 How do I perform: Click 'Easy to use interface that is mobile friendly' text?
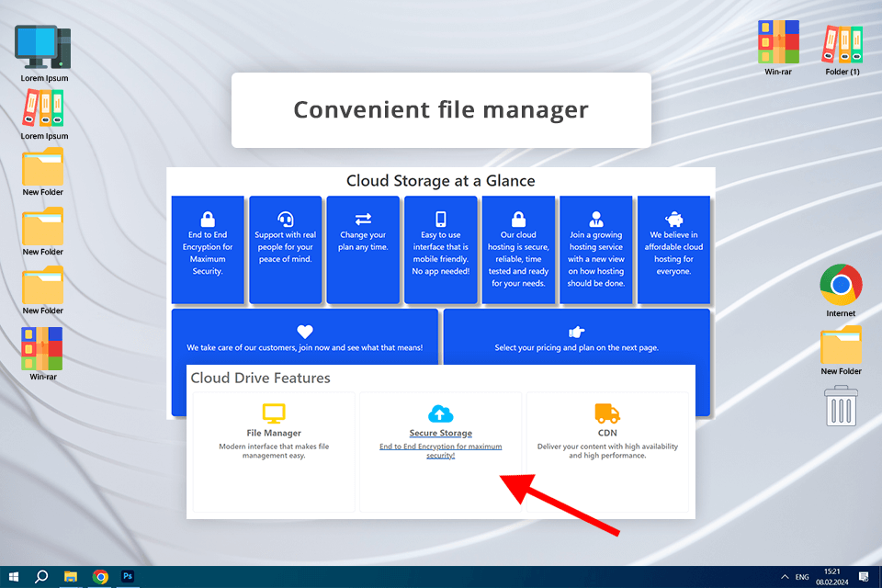click(440, 254)
